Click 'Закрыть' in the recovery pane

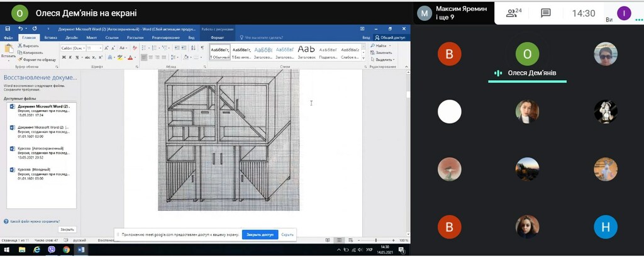pyautogui.click(x=67, y=229)
